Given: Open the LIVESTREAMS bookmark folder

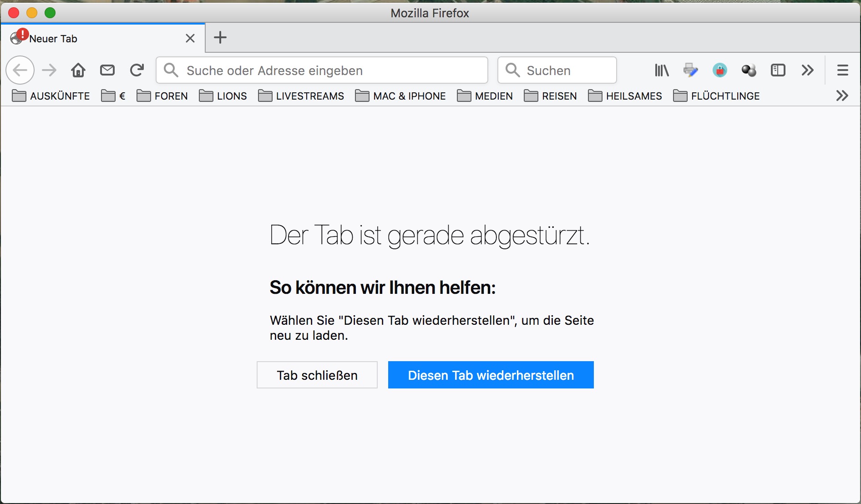Looking at the screenshot, I should click(x=301, y=96).
